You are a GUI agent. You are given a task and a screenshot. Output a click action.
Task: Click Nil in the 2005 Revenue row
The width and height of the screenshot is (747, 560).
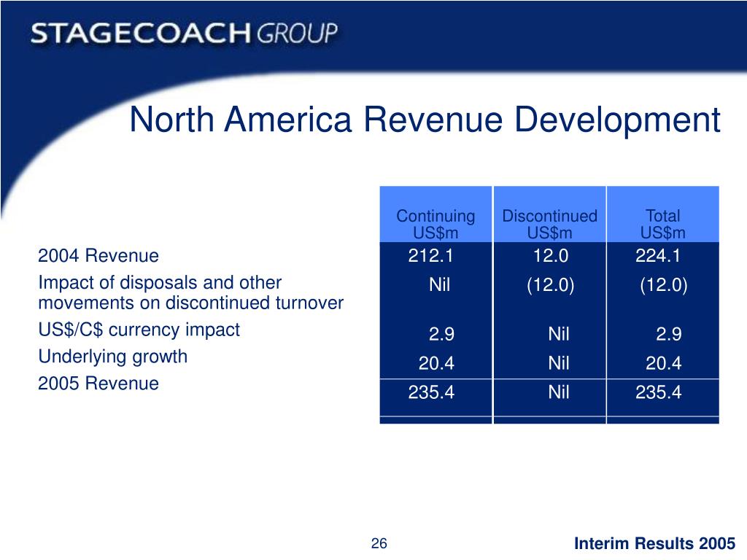559,392
